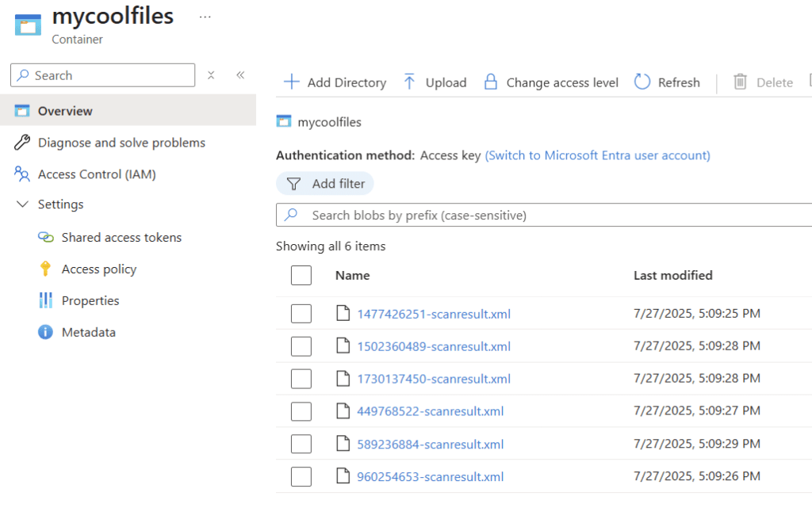Click the Change access level lock icon

pos(491,82)
